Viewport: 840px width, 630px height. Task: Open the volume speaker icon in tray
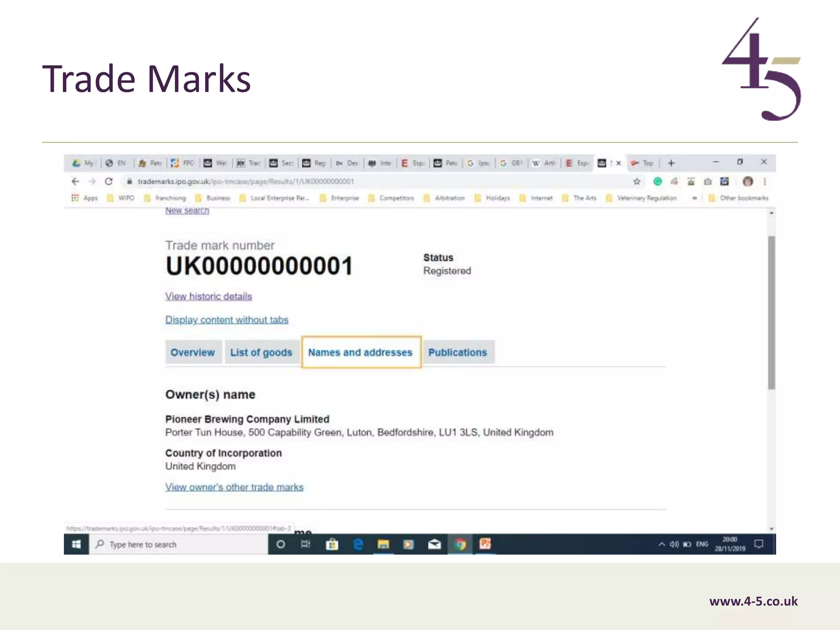[x=674, y=544]
